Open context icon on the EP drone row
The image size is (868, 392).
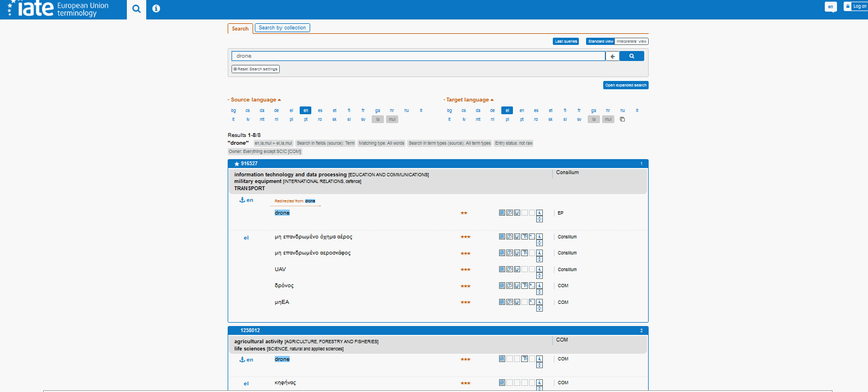[x=517, y=212]
